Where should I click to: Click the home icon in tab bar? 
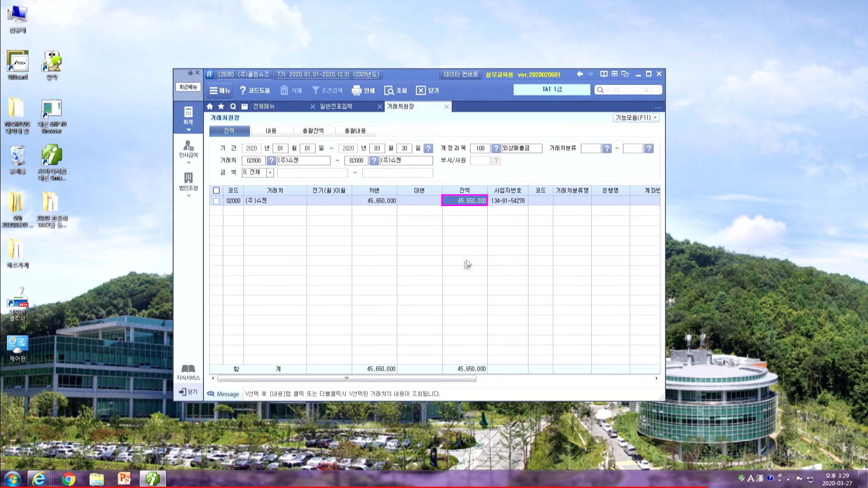point(210,107)
